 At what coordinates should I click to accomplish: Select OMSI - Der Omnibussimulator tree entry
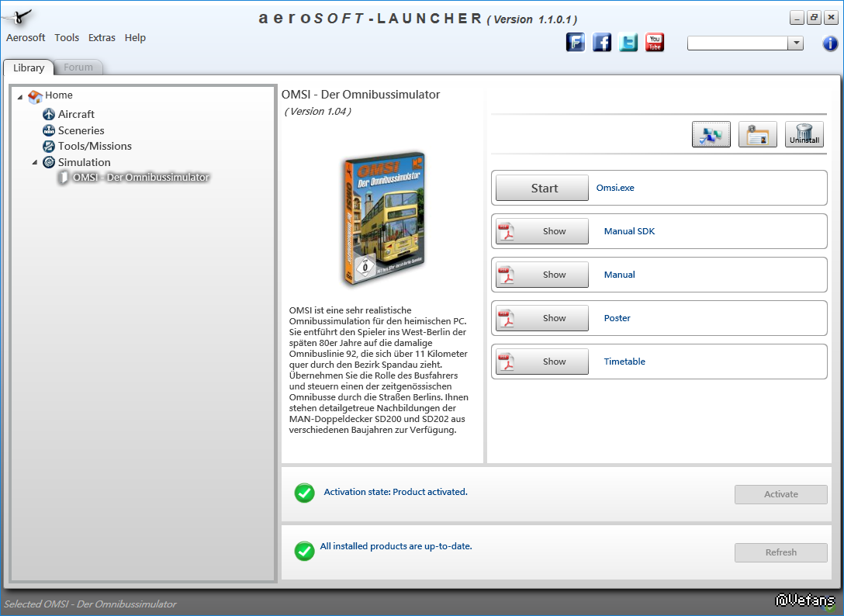(x=140, y=177)
